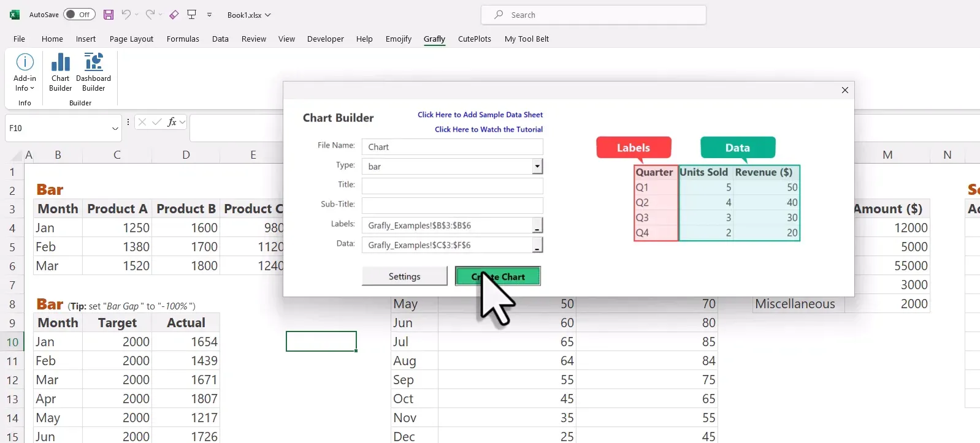Click the Insert Function fx icon
This screenshot has height=443, width=980.
tap(172, 122)
